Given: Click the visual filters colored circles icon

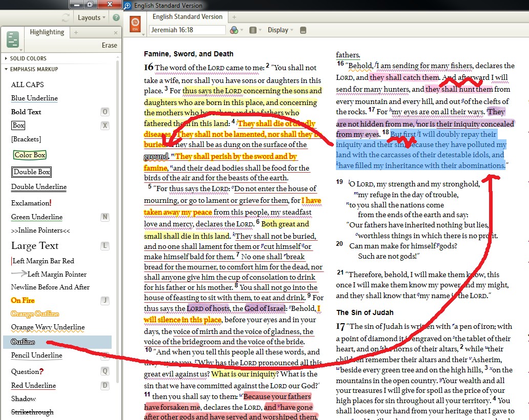Looking at the screenshot, I should pyautogui.click(x=234, y=30).
